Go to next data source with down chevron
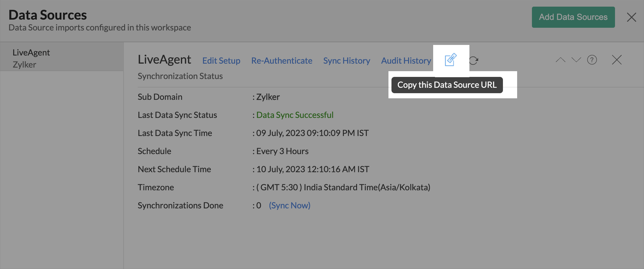This screenshot has height=269, width=644. pos(576,60)
